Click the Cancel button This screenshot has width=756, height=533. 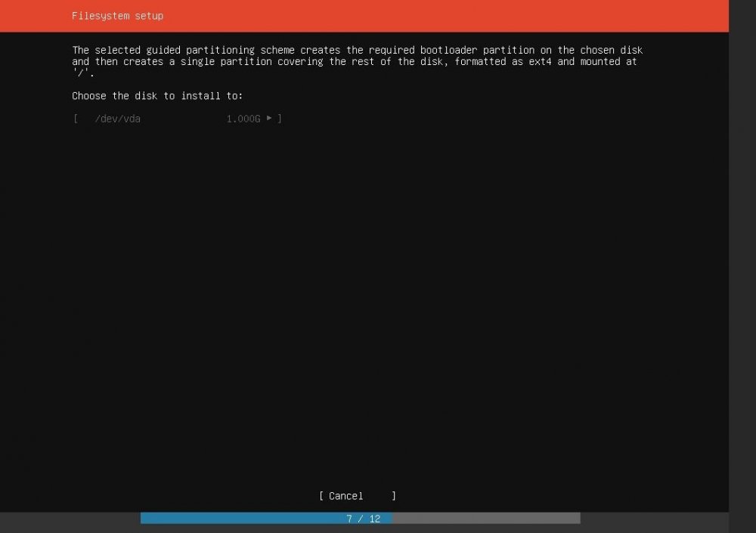coord(358,496)
